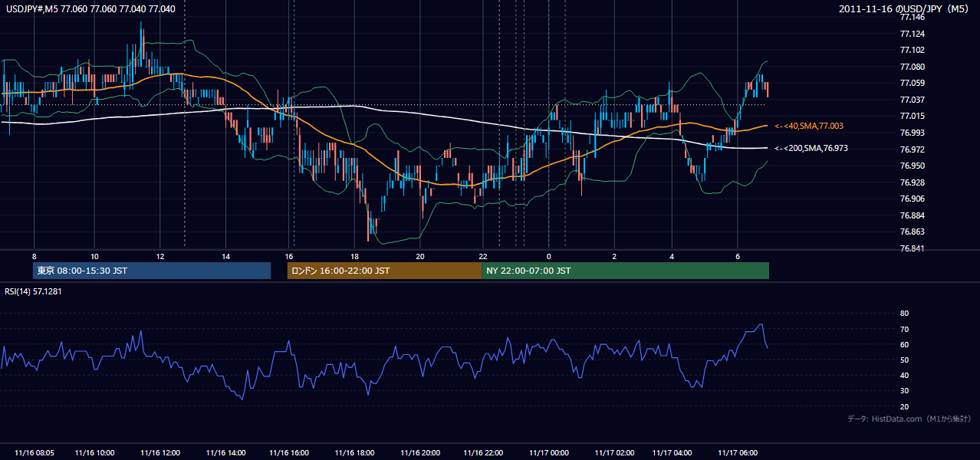Click the USDJPY#,M5 chart title text

tap(89, 9)
